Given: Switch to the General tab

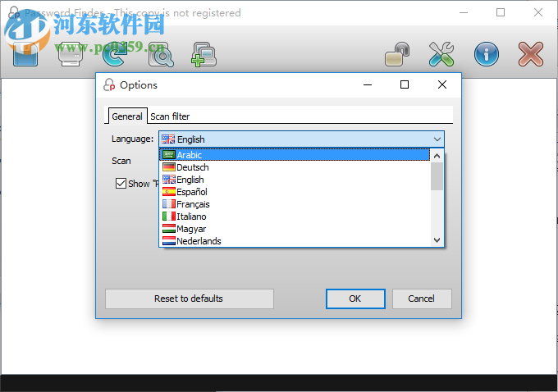Looking at the screenshot, I should tap(127, 116).
